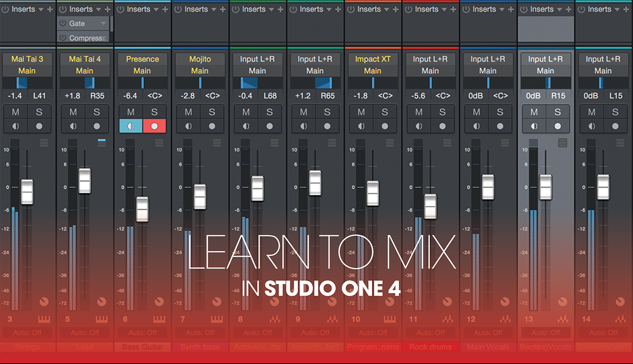
Task: Solo channel 11 Rock drums
Action: coord(442,112)
